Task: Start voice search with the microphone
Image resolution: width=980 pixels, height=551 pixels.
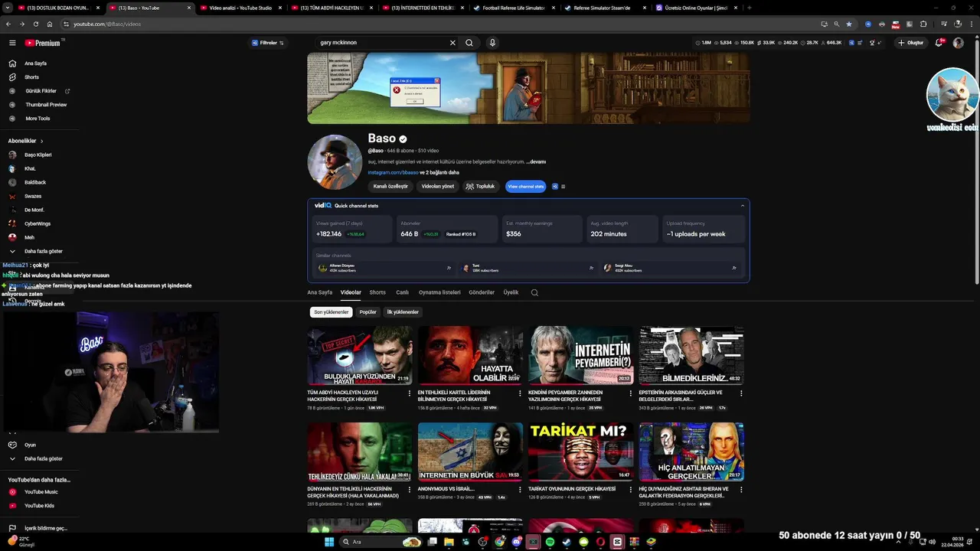Action: [x=492, y=43]
